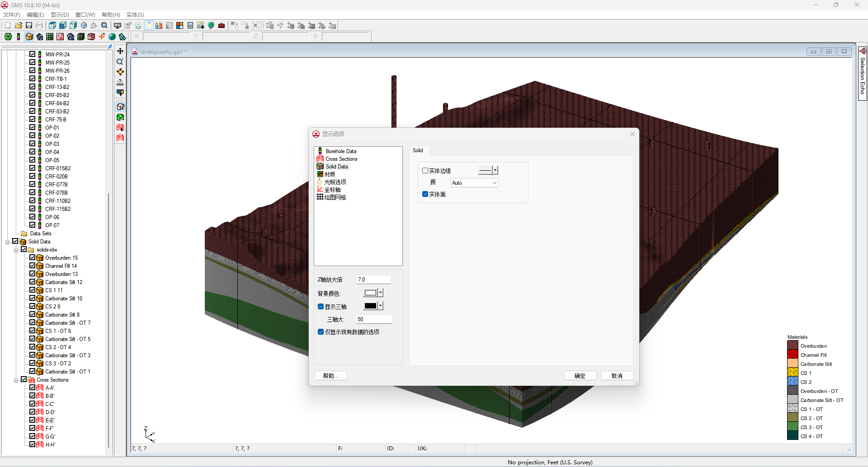Click the 帮助... button

330,376
